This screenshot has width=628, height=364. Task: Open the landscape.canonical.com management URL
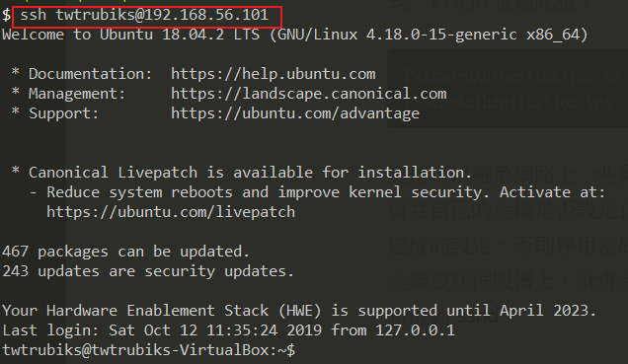pyautogui.click(x=308, y=94)
